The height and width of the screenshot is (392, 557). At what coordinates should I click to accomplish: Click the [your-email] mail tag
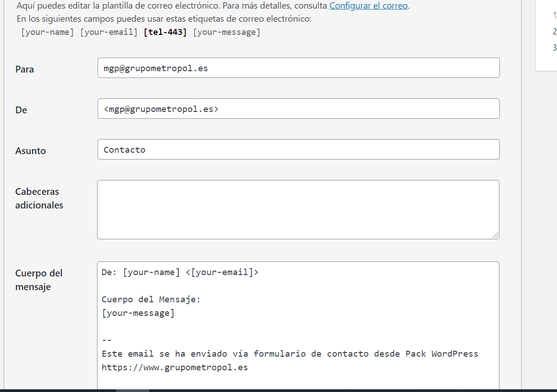coord(109,32)
